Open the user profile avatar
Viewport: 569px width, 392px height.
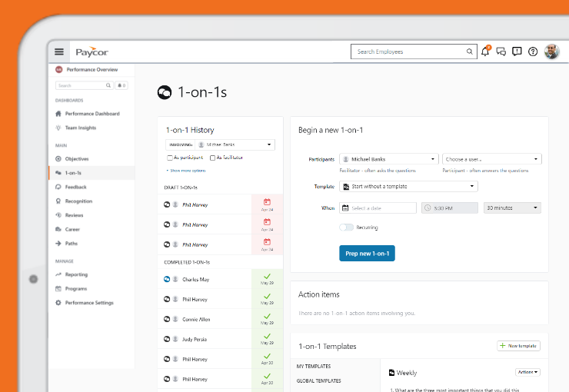pyautogui.click(x=551, y=51)
